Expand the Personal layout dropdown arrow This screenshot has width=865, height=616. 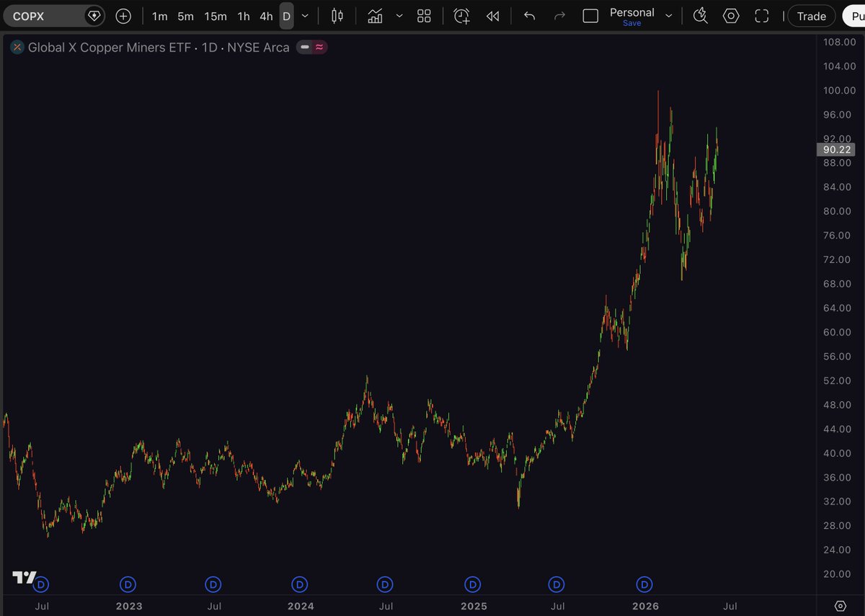tap(669, 16)
